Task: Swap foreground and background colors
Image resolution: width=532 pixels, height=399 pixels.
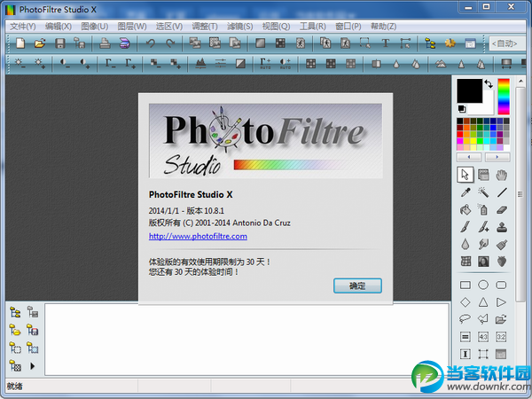Action: pos(488,83)
